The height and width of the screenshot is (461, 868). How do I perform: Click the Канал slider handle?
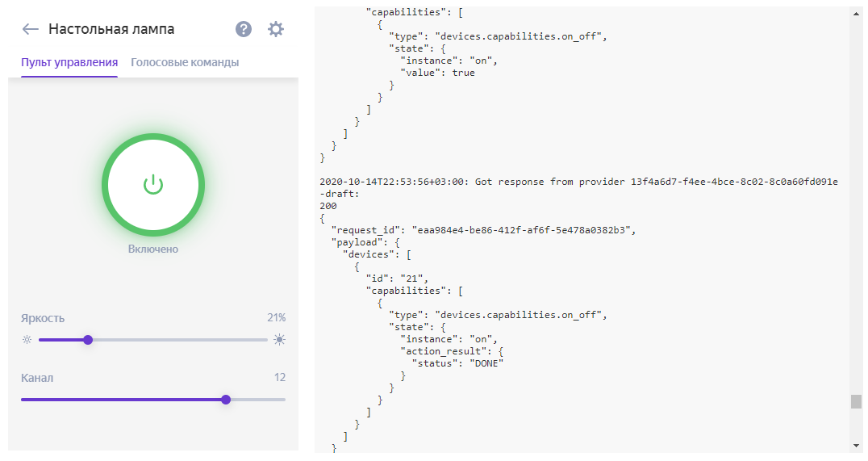226,400
